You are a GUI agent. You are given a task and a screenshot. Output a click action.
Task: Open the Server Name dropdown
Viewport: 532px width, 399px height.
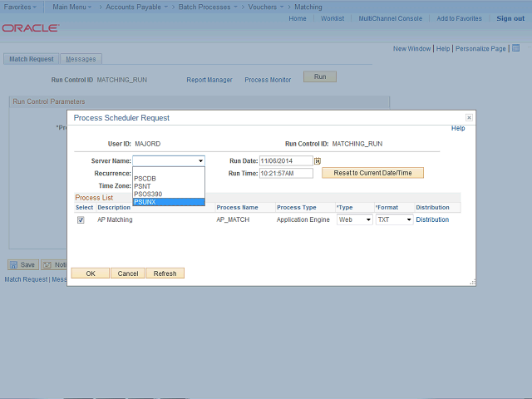tap(169, 160)
